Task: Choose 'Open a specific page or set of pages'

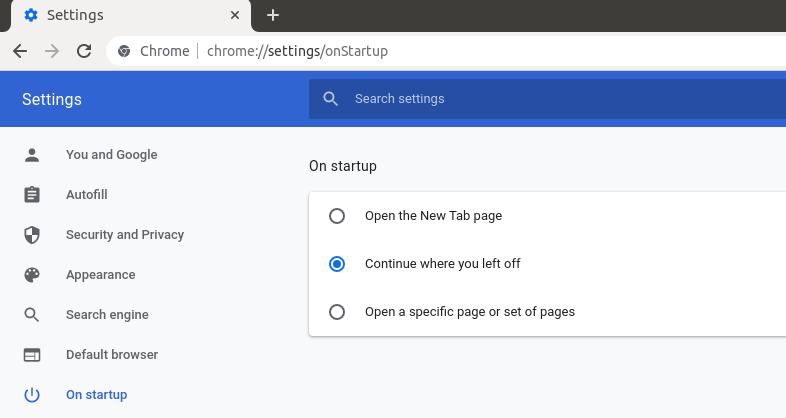Action: click(337, 312)
